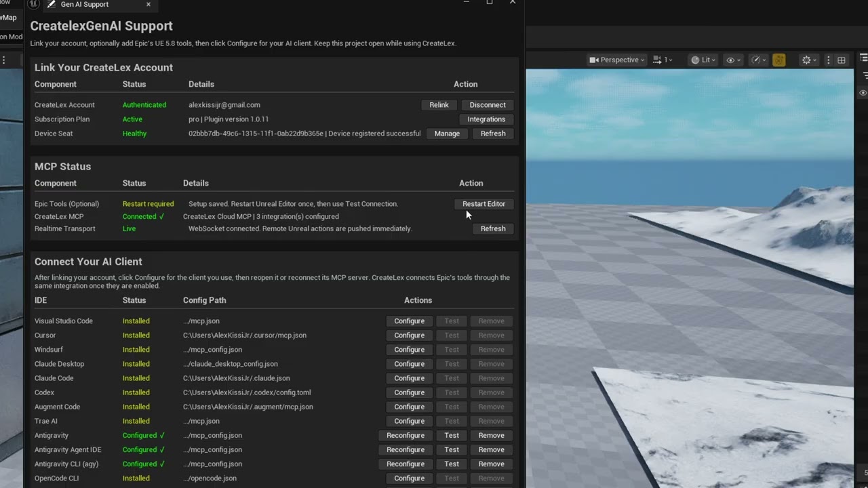Click the Claude Code .claude.json path
This screenshot has width=868, height=488.
237,378
